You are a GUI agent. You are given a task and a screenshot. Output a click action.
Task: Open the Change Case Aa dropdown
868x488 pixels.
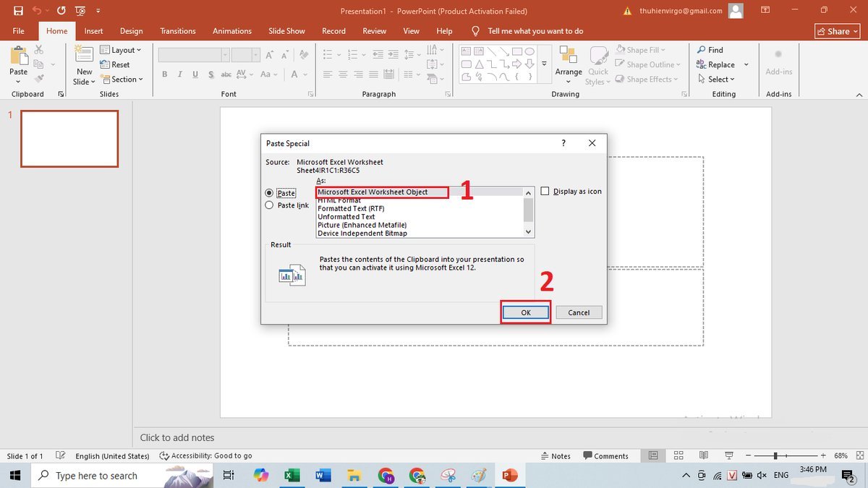click(268, 74)
